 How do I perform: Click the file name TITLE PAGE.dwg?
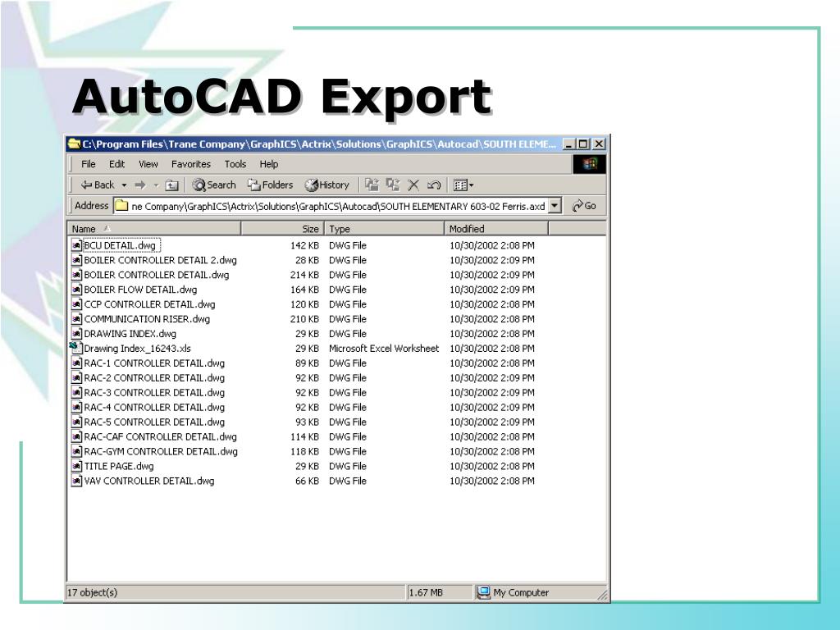click(119, 467)
